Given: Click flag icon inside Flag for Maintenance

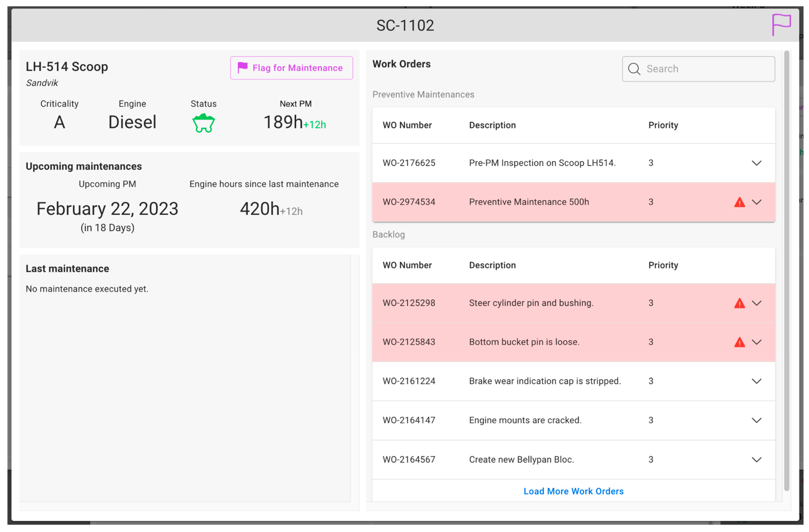Looking at the screenshot, I should [x=242, y=68].
